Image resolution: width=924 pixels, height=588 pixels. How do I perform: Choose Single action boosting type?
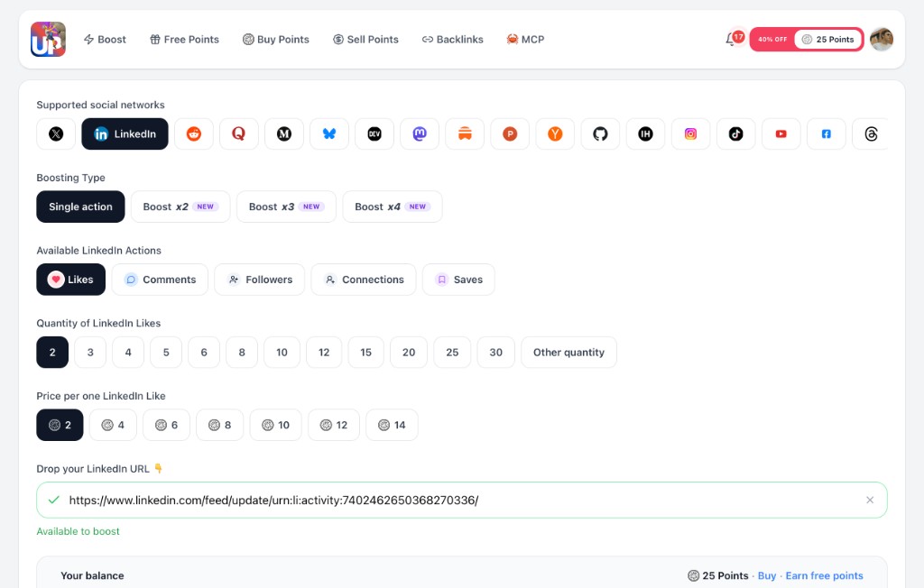tap(80, 207)
